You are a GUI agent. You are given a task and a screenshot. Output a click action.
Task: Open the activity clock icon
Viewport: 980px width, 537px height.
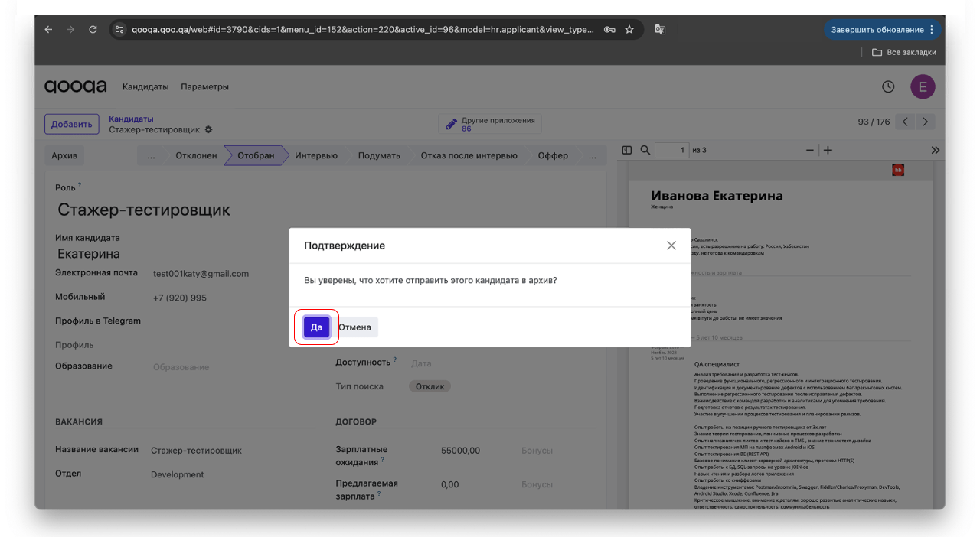(888, 87)
